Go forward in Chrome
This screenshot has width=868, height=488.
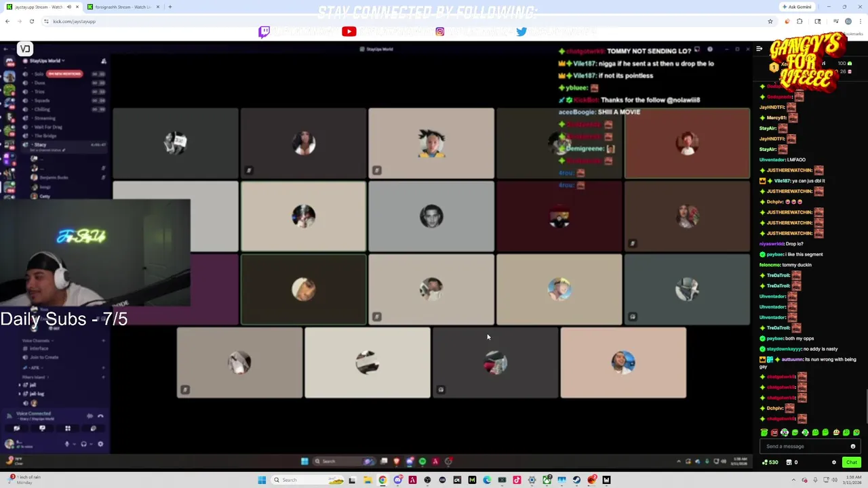20,21
